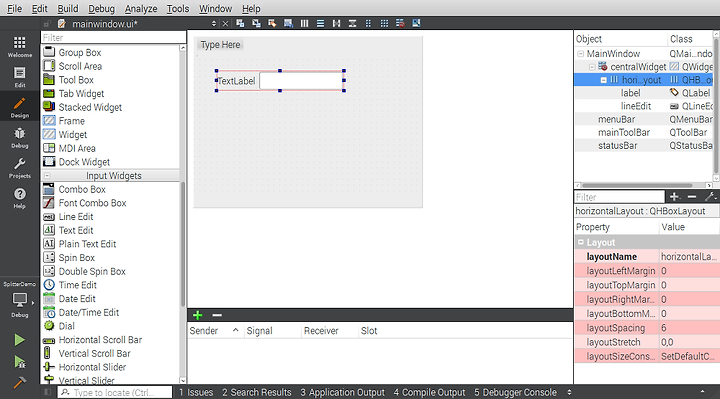Add a signal/slot connection with green plus
Image resolution: width=720 pixels, height=399 pixels.
197,315
